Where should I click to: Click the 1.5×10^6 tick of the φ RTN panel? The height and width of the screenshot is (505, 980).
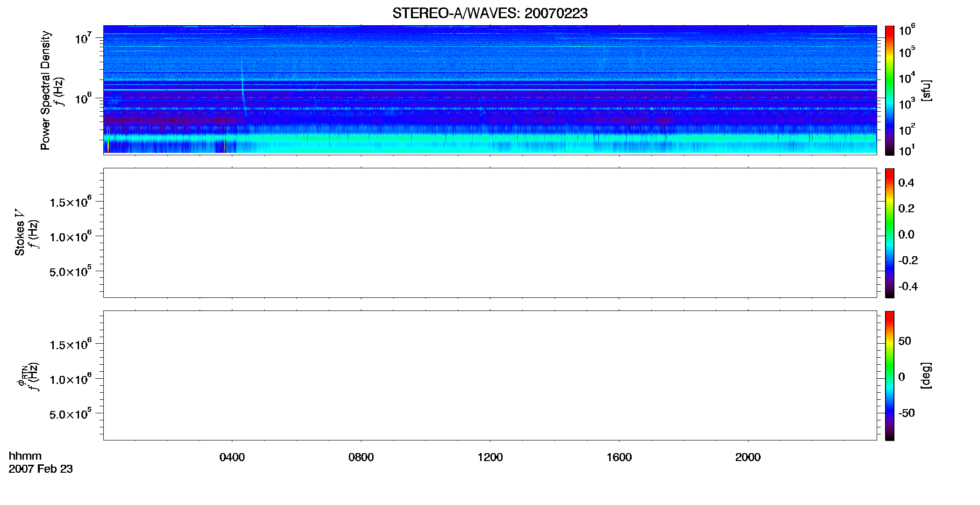(x=71, y=344)
